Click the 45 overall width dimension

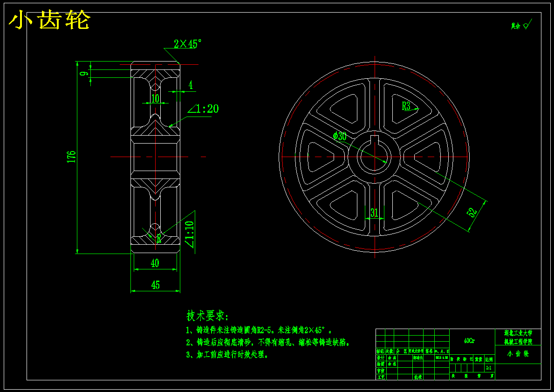156,285
